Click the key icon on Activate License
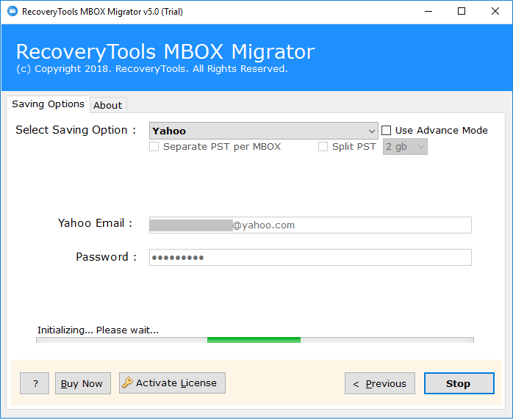The image size is (513, 420). click(x=127, y=383)
